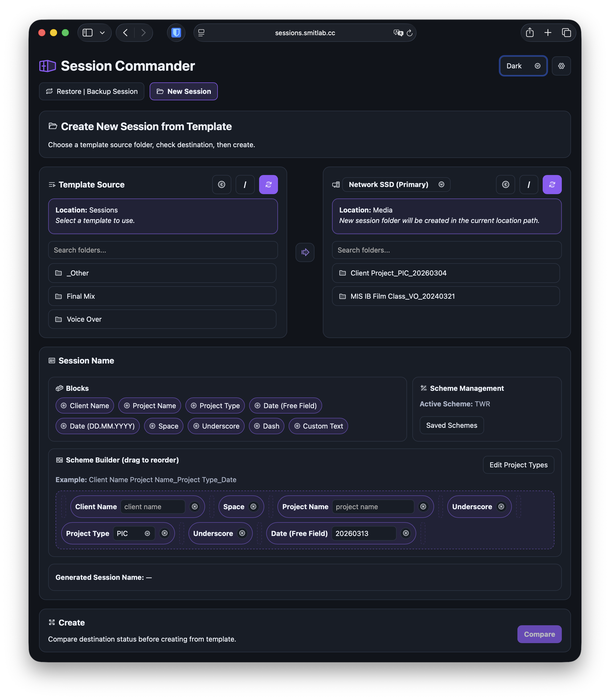Switch to New Session tab
Image resolution: width=610 pixels, height=700 pixels.
click(183, 91)
